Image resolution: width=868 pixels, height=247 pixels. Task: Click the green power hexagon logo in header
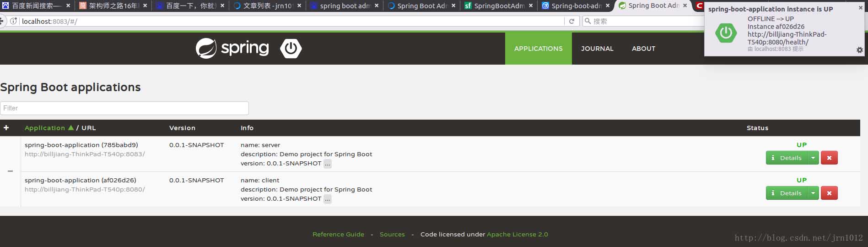pyautogui.click(x=291, y=48)
